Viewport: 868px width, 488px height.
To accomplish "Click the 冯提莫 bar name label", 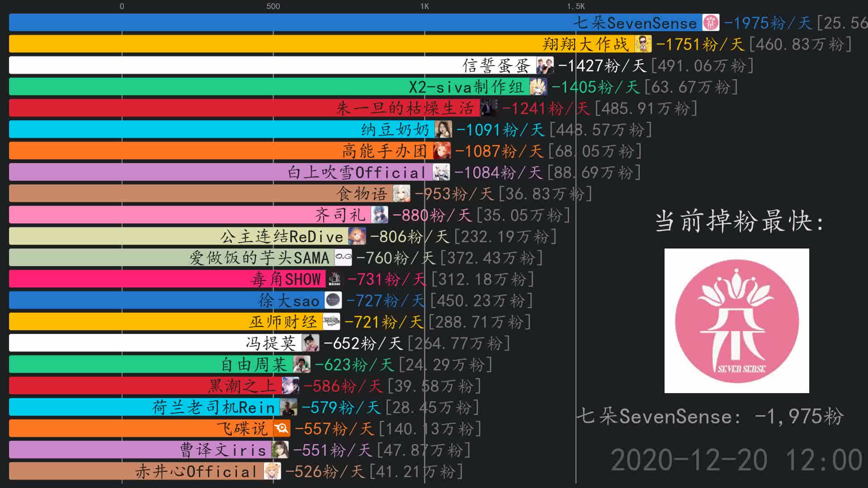I will [x=271, y=343].
